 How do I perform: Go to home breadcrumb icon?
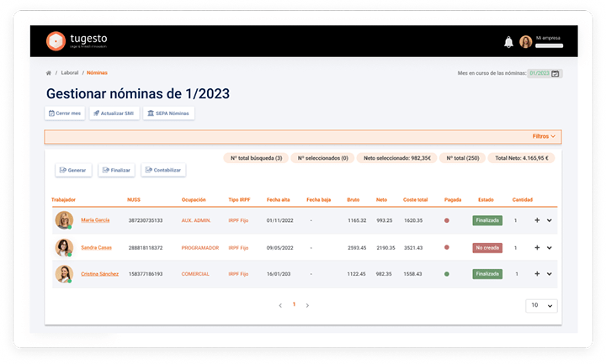(48, 73)
